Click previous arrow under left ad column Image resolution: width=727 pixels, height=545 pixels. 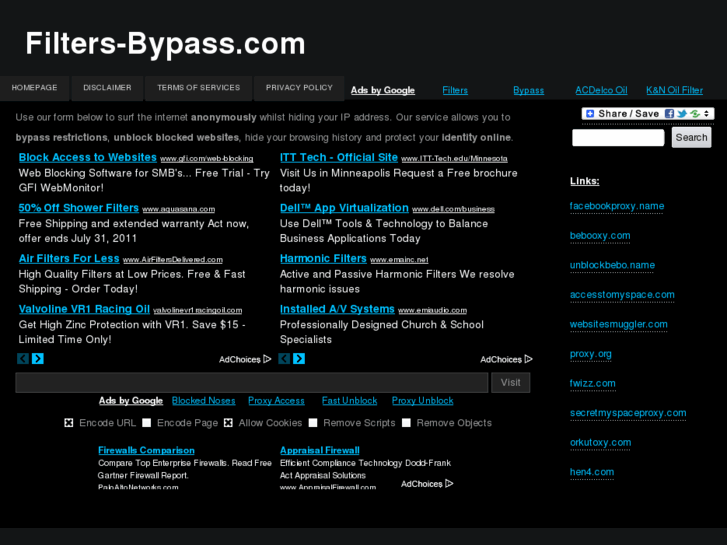point(23,359)
